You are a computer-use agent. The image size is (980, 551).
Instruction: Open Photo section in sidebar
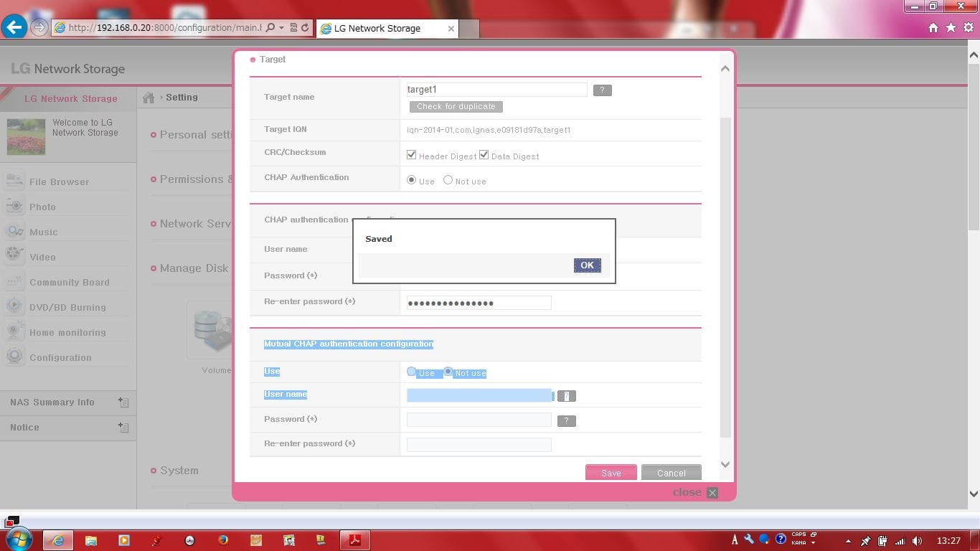[x=42, y=207]
